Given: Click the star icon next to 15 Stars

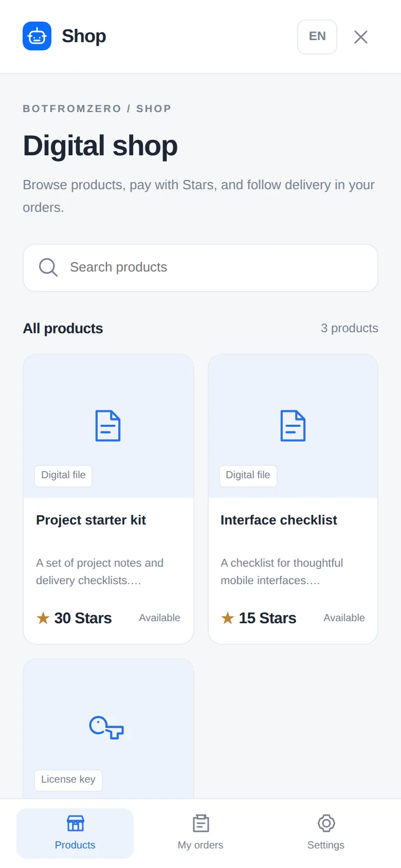Looking at the screenshot, I should coord(228,618).
